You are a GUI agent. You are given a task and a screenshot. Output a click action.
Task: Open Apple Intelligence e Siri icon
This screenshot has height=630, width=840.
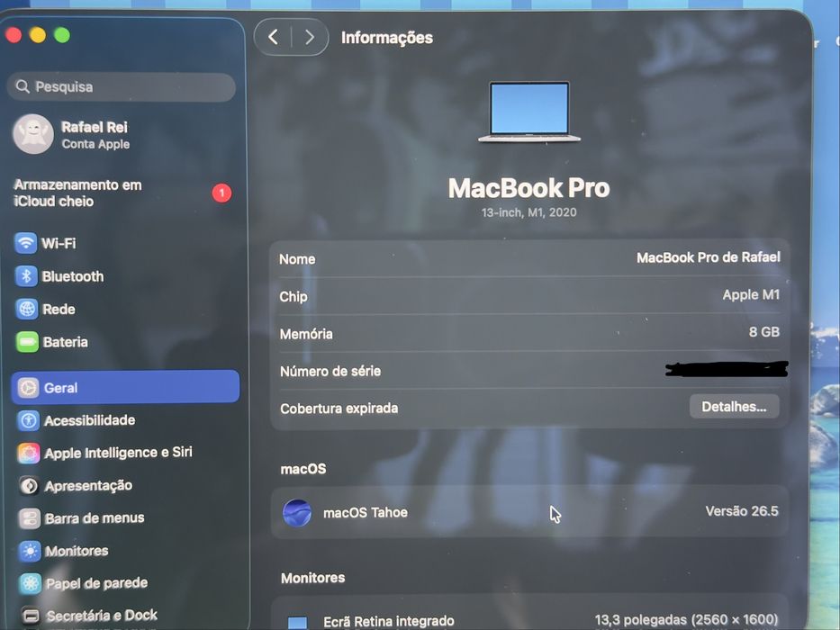coord(29,454)
